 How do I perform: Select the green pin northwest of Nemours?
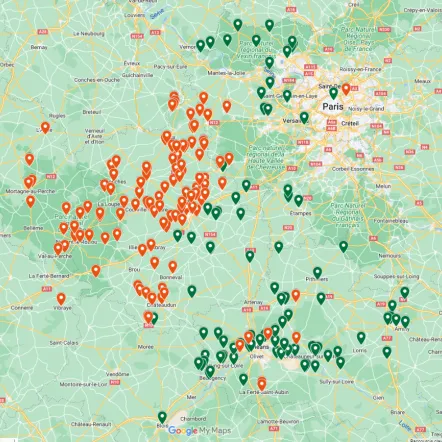(344, 247)
